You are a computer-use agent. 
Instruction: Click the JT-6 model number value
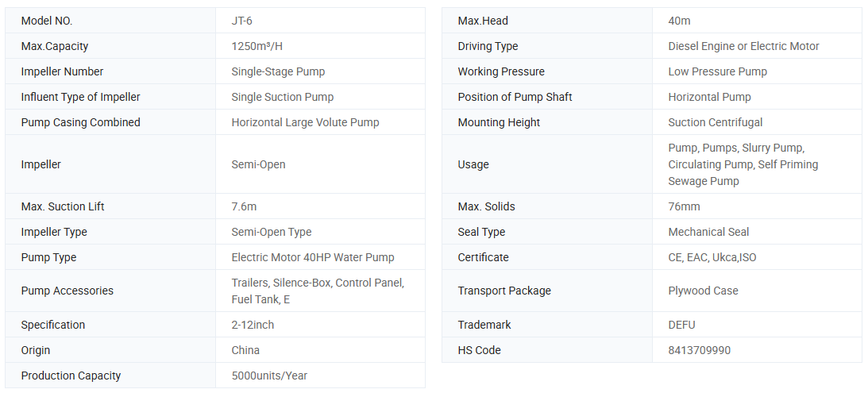243,21
